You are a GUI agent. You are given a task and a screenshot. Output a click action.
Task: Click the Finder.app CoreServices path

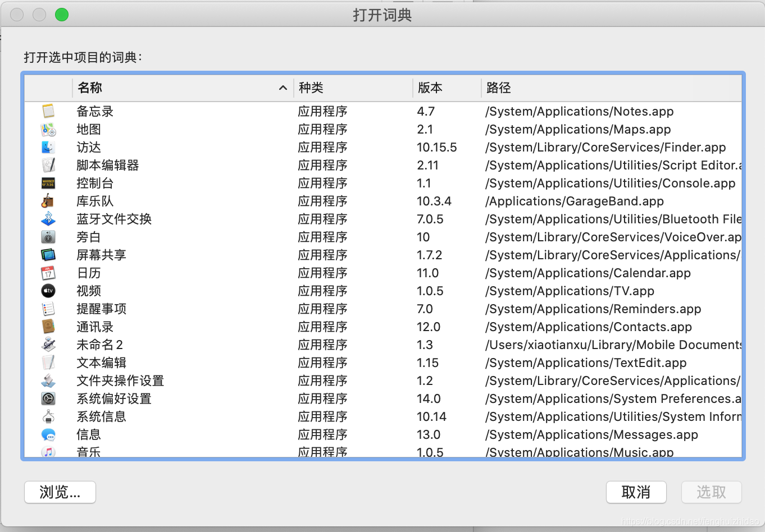[x=605, y=147]
